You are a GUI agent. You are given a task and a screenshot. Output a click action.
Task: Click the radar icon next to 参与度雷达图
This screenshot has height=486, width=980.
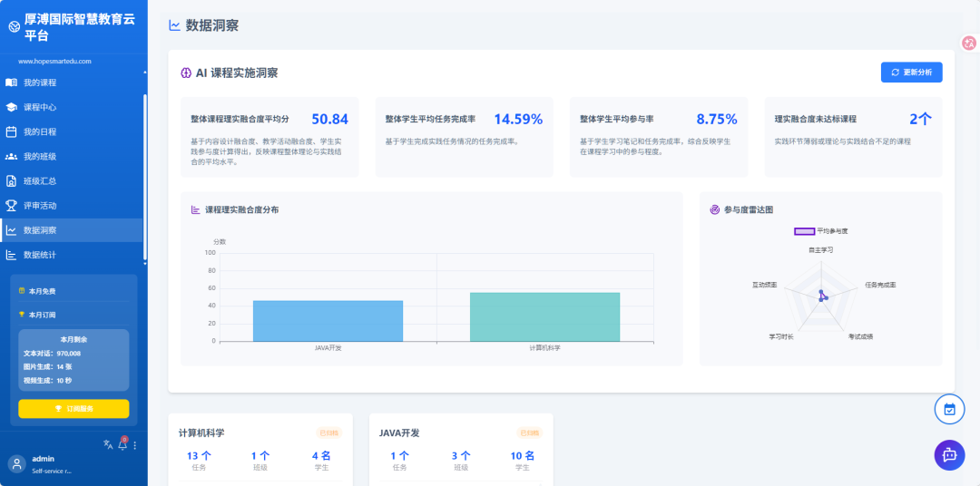(x=715, y=209)
